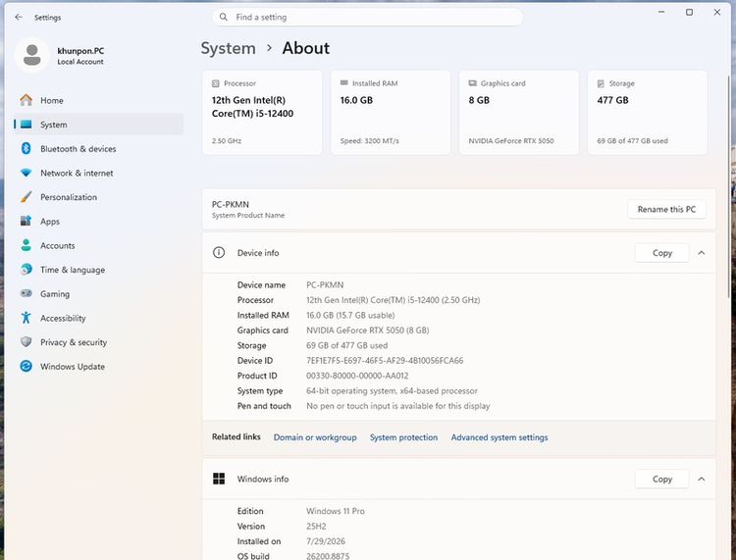The width and height of the screenshot is (736, 560).
Task: Click the Find a setting search box
Action: click(368, 18)
